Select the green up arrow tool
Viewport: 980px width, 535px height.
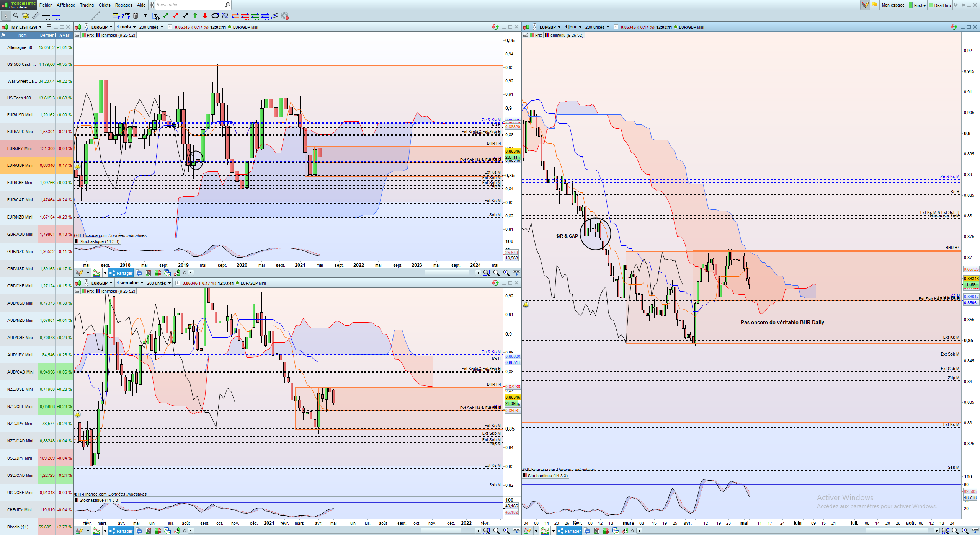195,16
